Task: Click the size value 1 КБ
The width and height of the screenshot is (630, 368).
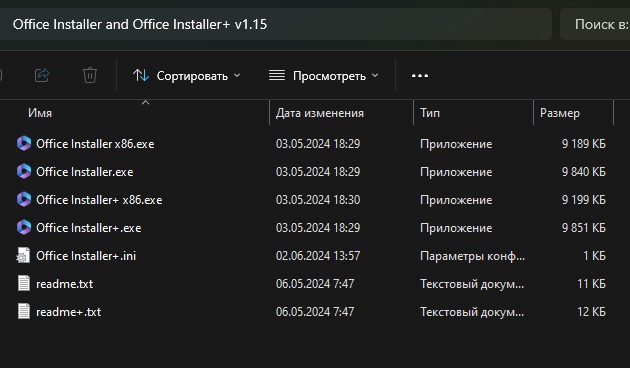Action: (x=594, y=256)
